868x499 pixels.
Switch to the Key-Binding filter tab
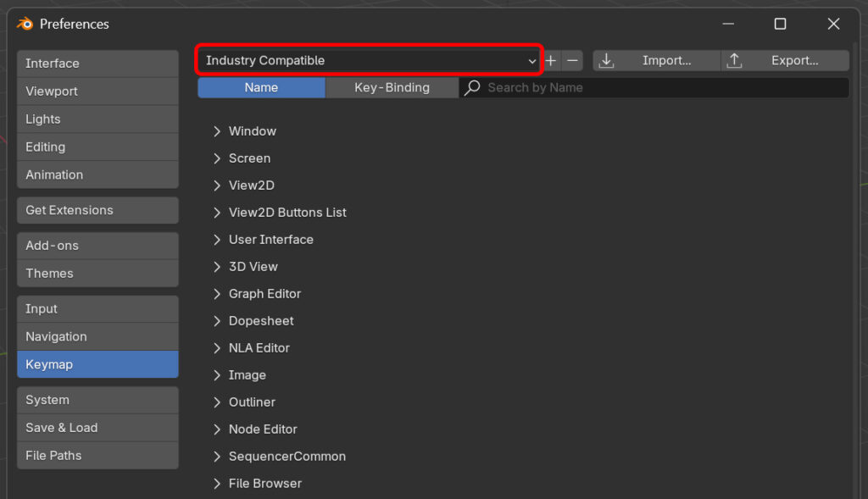point(392,87)
